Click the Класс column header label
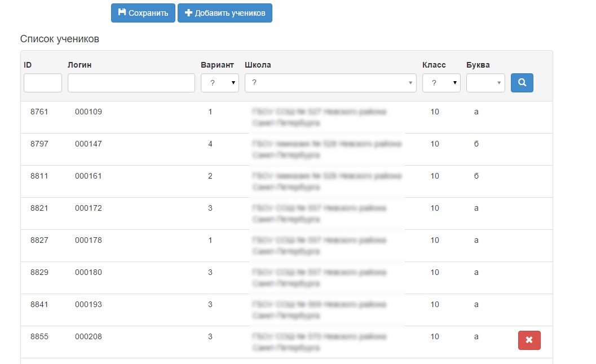This screenshot has height=364, width=596. point(434,65)
